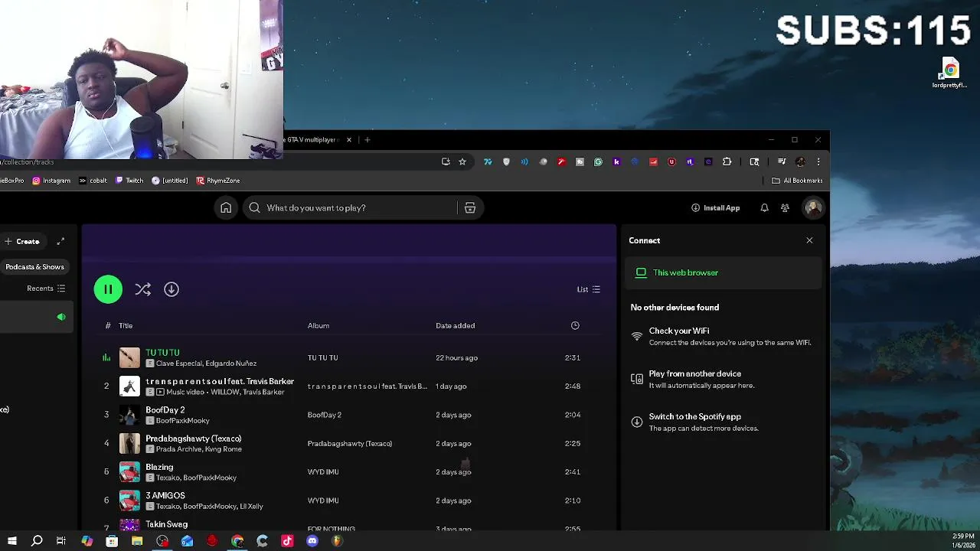
Task: Open Chrome three-dot menu
Action: [818, 161]
